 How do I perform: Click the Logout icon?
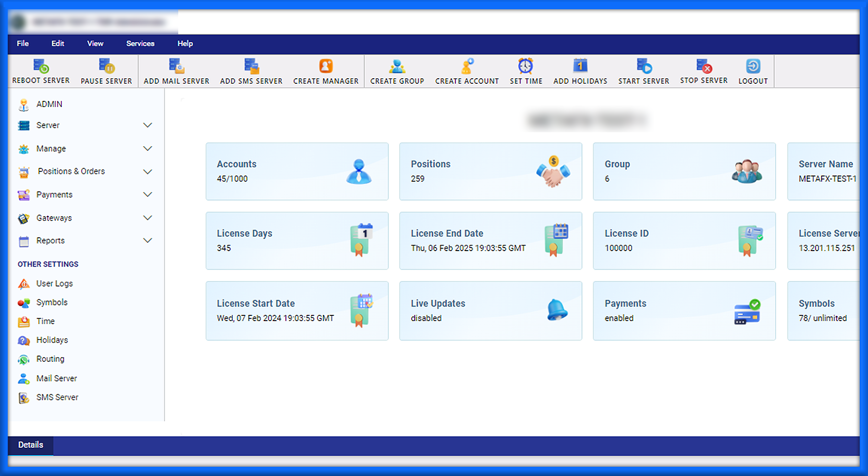(x=753, y=66)
